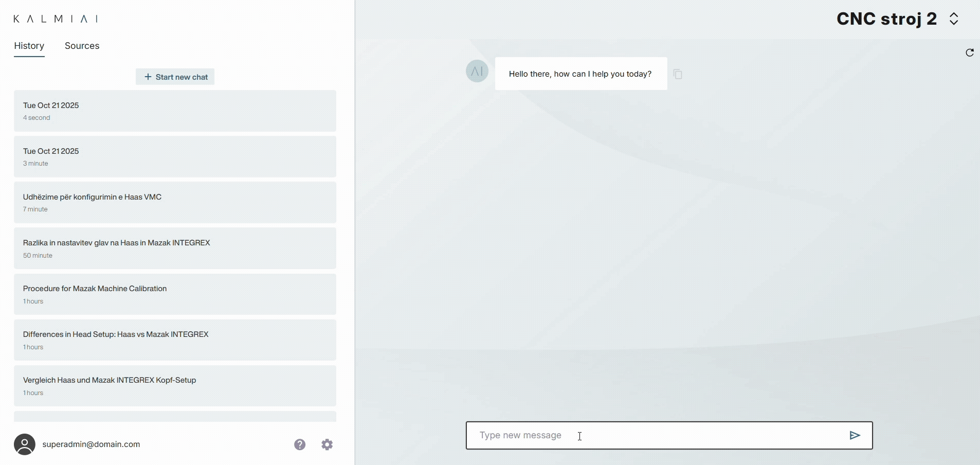Open Razlika in nastavitev glav chat
This screenshot has height=465, width=980.
click(175, 248)
